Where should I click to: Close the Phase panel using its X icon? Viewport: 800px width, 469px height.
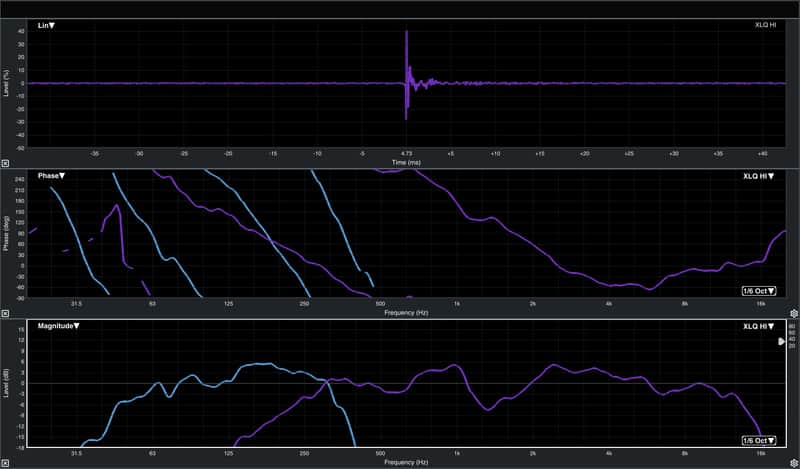(x=5, y=313)
